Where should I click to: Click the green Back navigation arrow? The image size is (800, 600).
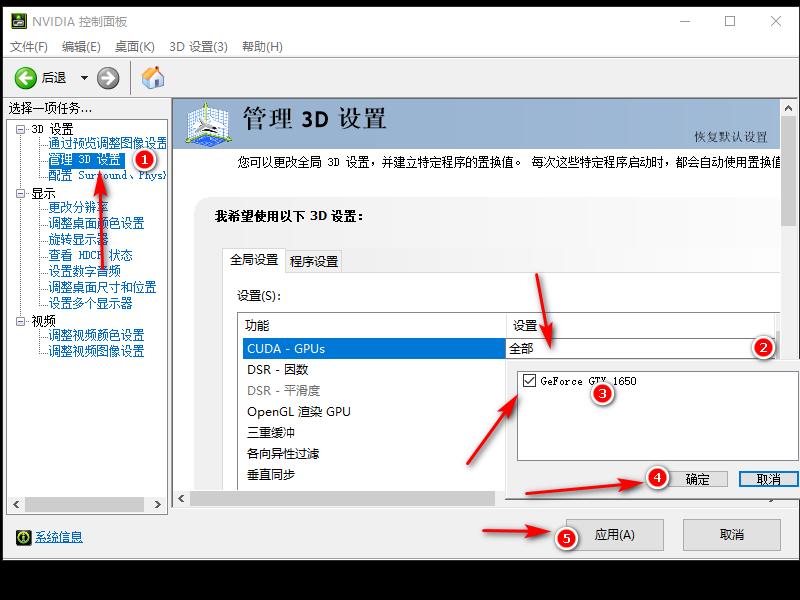[27, 77]
